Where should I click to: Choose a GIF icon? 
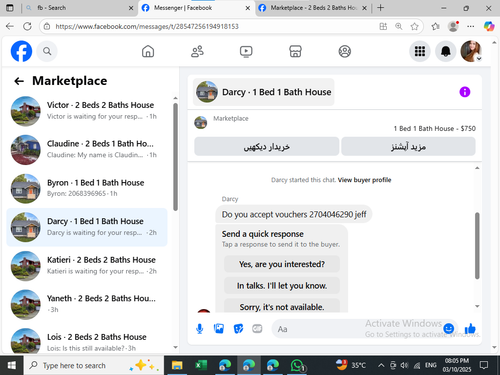point(257,329)
